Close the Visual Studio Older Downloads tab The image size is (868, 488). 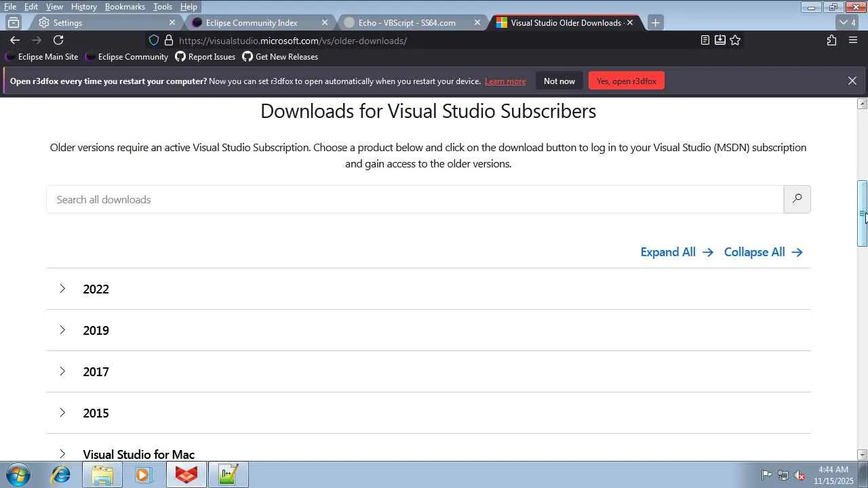(x=630, y=22)
